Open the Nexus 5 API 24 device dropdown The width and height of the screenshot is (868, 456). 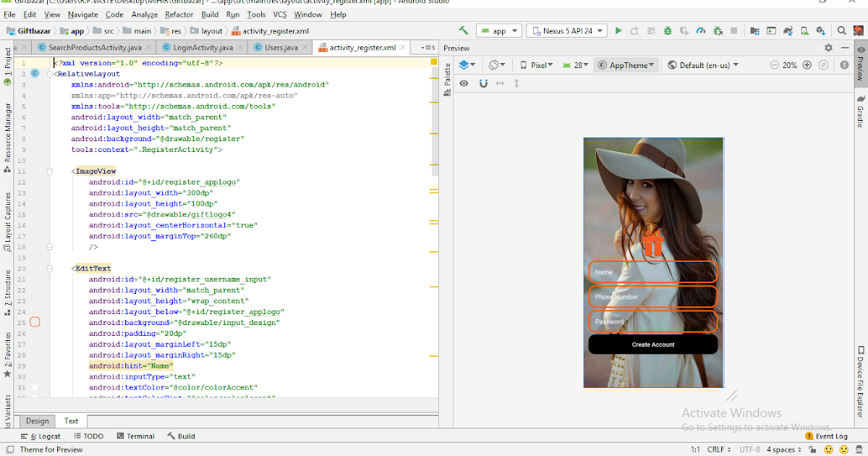click(x=566, y=30)
